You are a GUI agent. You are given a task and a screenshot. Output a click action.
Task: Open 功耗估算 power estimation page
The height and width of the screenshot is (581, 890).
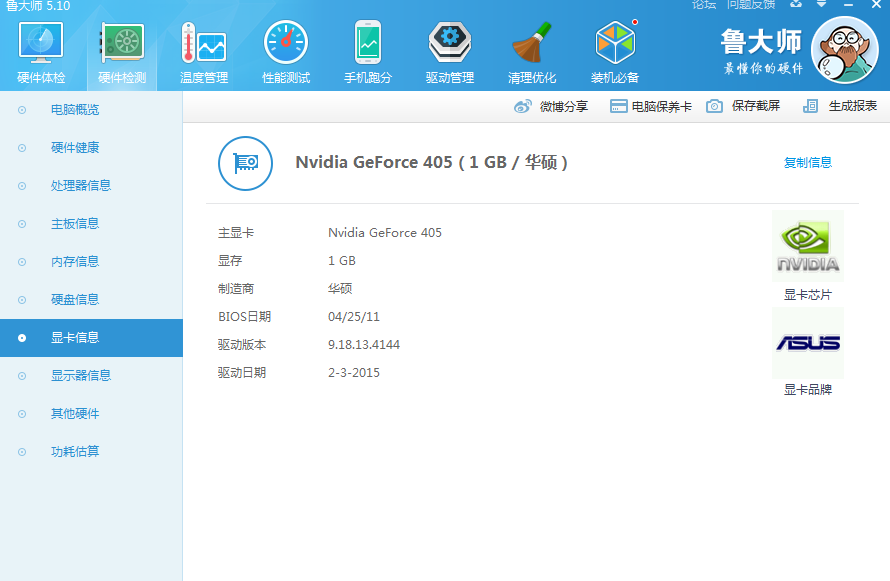[75, 452]
